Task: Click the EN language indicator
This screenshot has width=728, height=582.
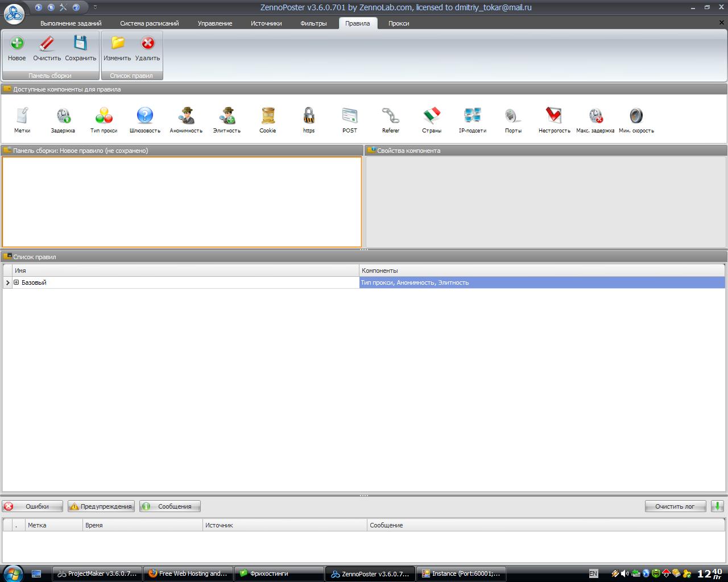Action: pos(593,573)
